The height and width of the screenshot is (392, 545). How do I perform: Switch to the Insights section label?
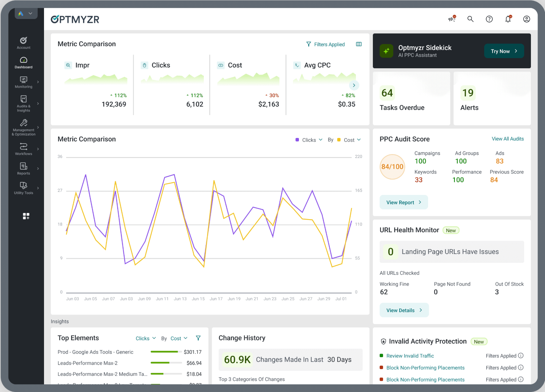59,321
